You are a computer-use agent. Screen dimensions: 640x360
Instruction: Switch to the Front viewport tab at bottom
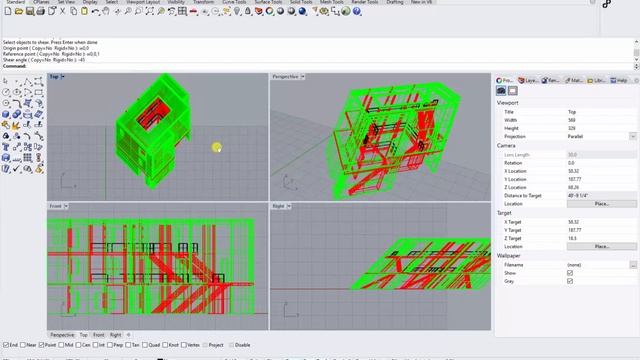point(99,335)
